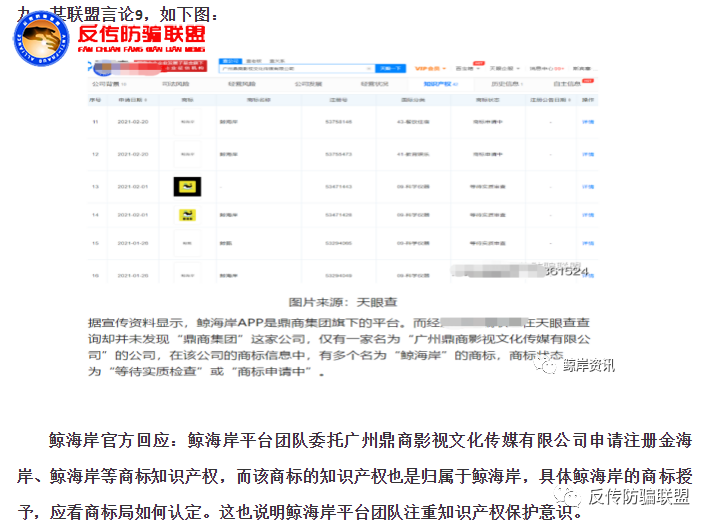Go to the 经营状况 tab
712x528 pixels.
coord(375,84)
